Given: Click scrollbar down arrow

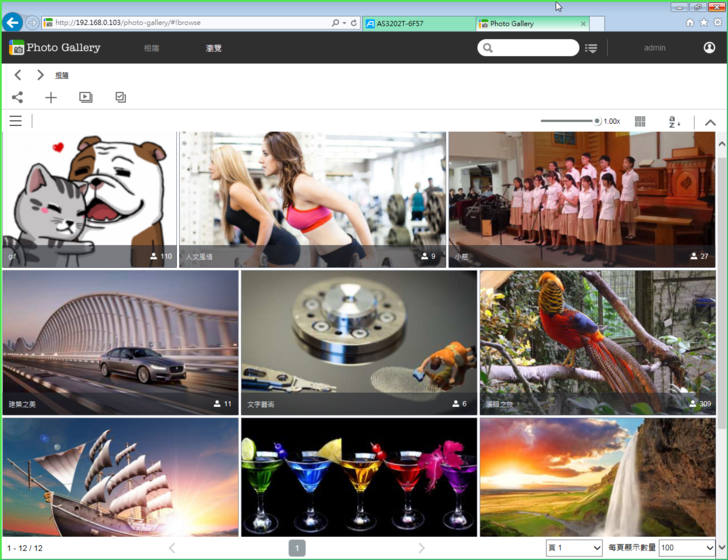Looking at the screenshot, I should pyautogui.click(x=722, y=547).
